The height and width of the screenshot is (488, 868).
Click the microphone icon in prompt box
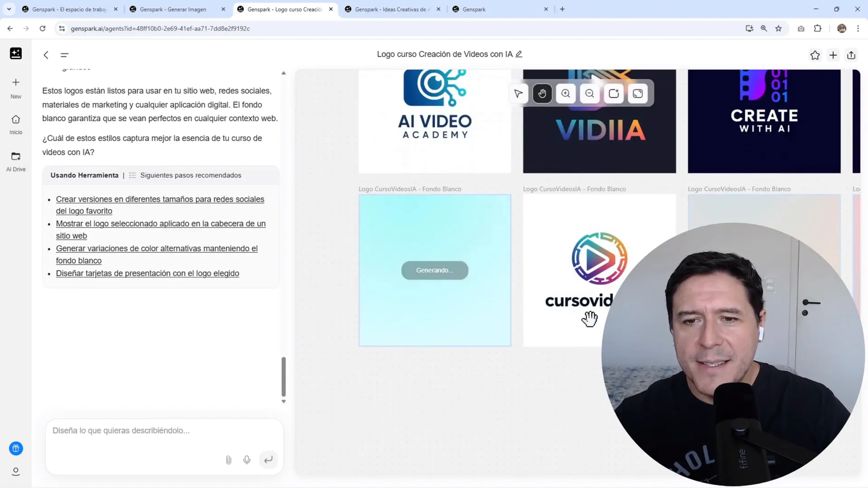(247, 460)
